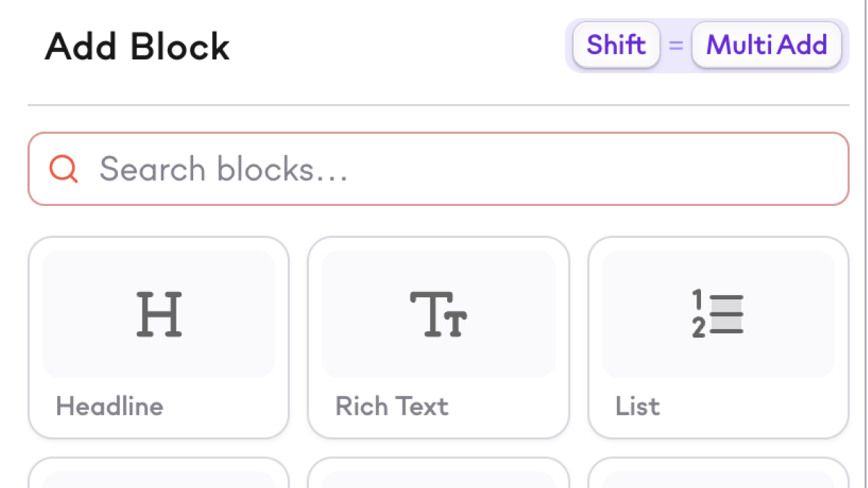Click the Rich Text label text
This screenshot has height=488, width=868.
[392, 406]
